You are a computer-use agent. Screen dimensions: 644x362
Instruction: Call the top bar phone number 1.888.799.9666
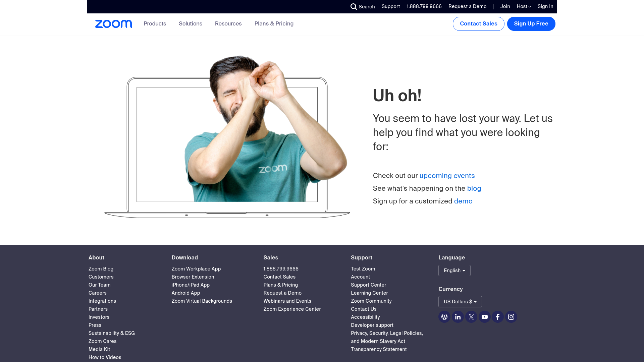click(424, 6)
